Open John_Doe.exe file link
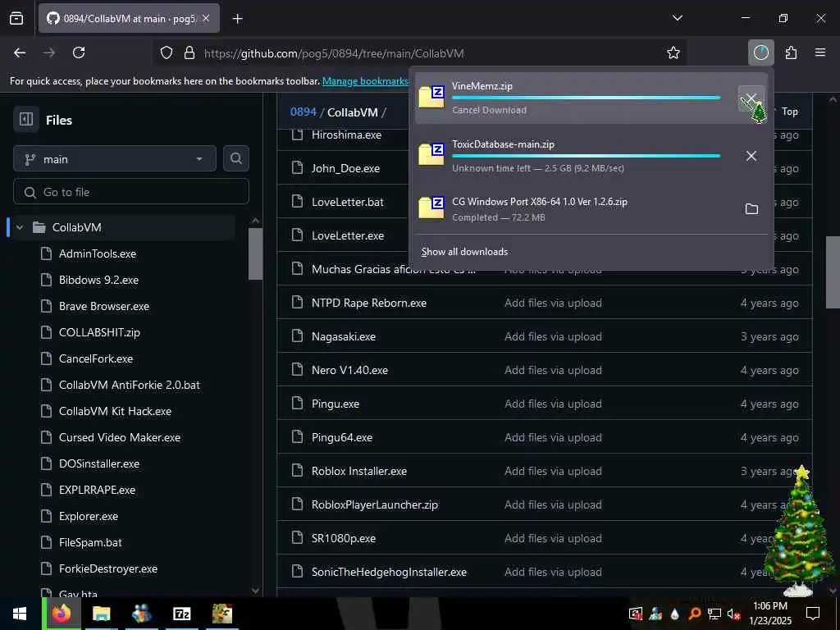Viewport: 840px width, 630px height. pyautogui.click(x=345, y=168)
